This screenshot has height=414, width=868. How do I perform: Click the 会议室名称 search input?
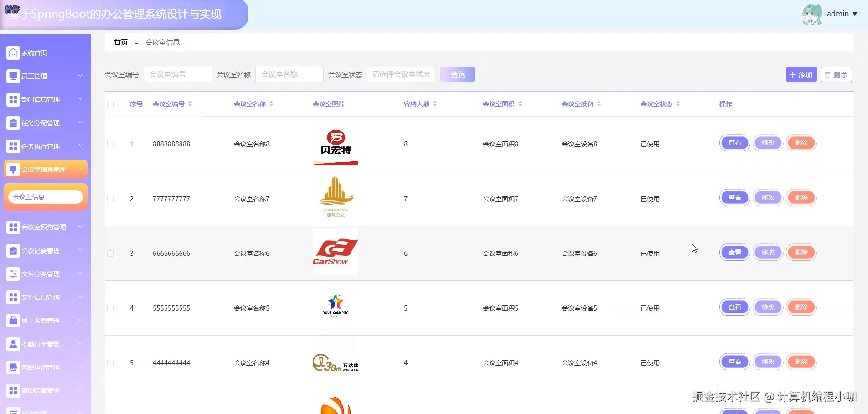(289, 74)
